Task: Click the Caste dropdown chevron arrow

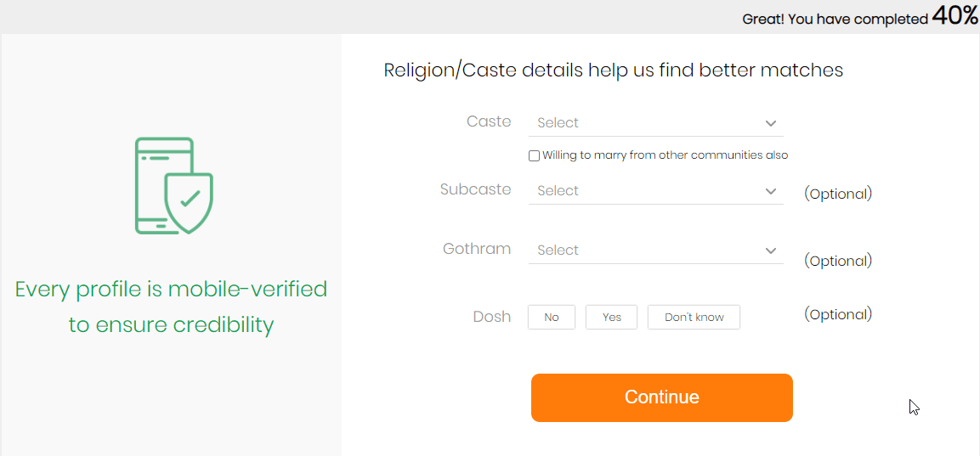Action: [771, 123]
